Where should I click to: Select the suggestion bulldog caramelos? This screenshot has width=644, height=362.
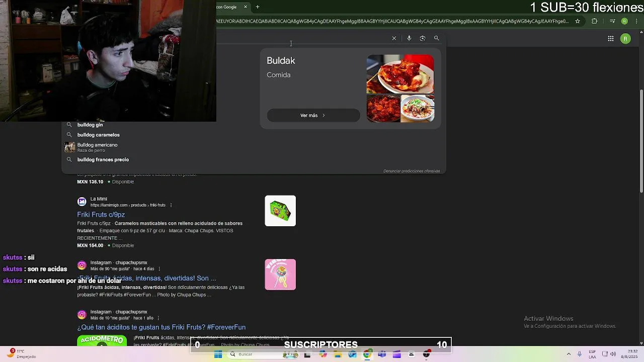pos(99,135)
